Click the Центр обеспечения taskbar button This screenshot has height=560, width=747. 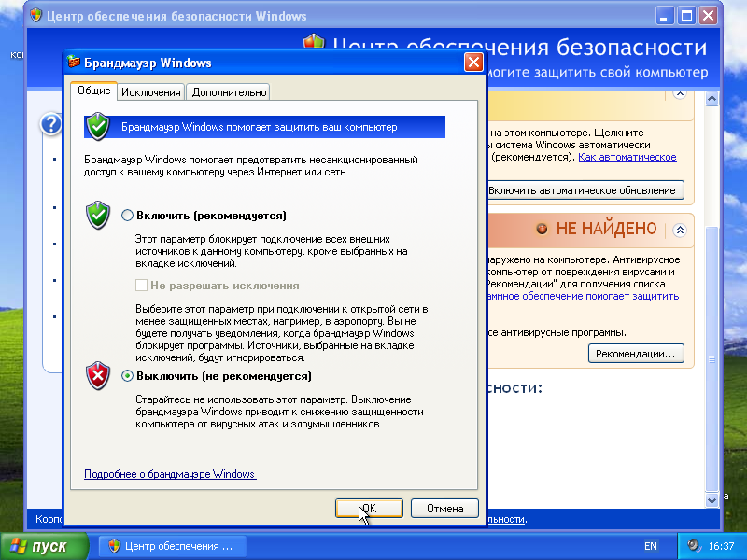[x=173, y=546]
